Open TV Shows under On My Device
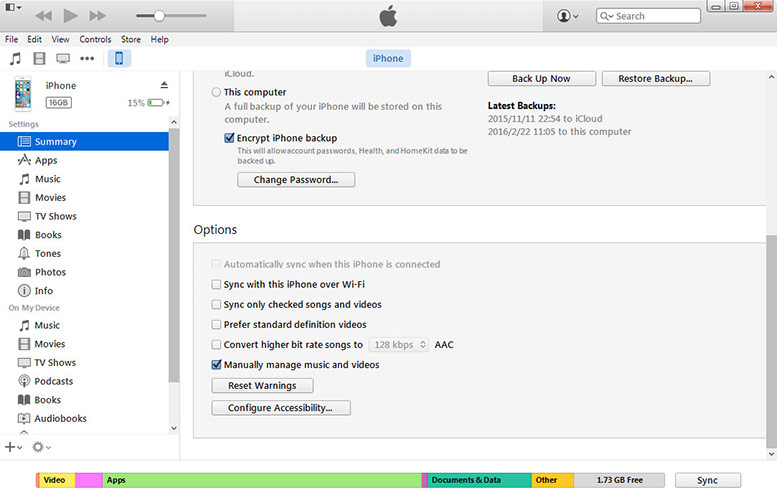Image resolution: width=777 pixels, height=500 pixels. pyautogui.click(x=84, y=362)
